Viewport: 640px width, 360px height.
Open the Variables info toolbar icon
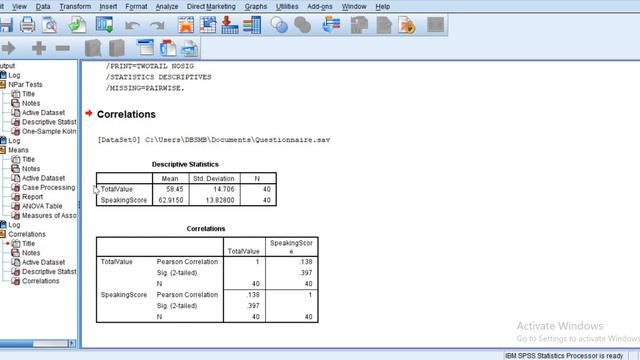[252, 25]
